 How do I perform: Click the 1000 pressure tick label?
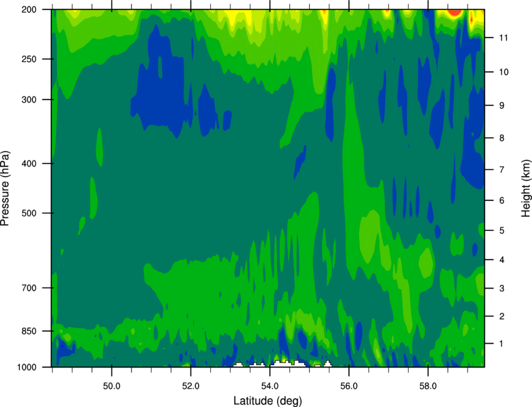(x=27, y=368)
